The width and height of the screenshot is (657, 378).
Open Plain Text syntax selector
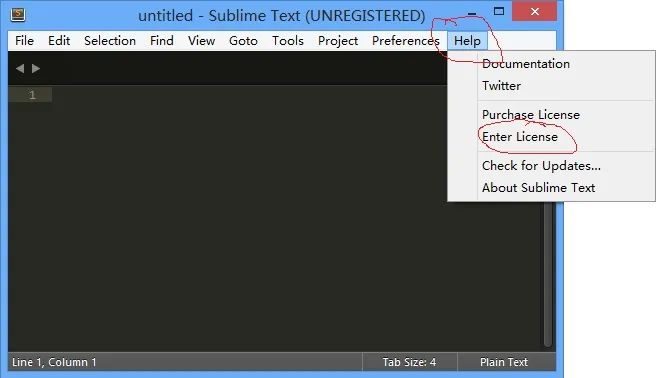[504, 362]
